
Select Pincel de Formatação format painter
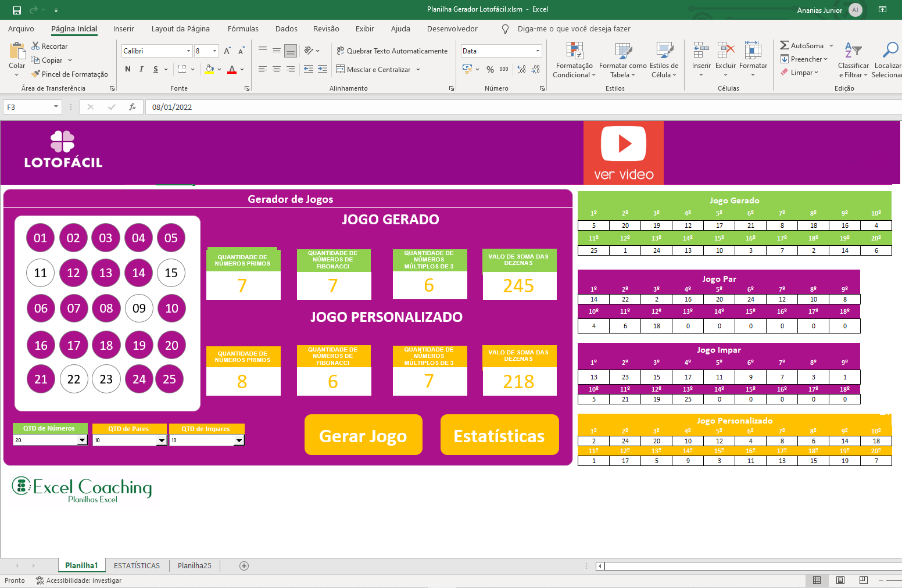pyautogui.click(x=70, y=74)
